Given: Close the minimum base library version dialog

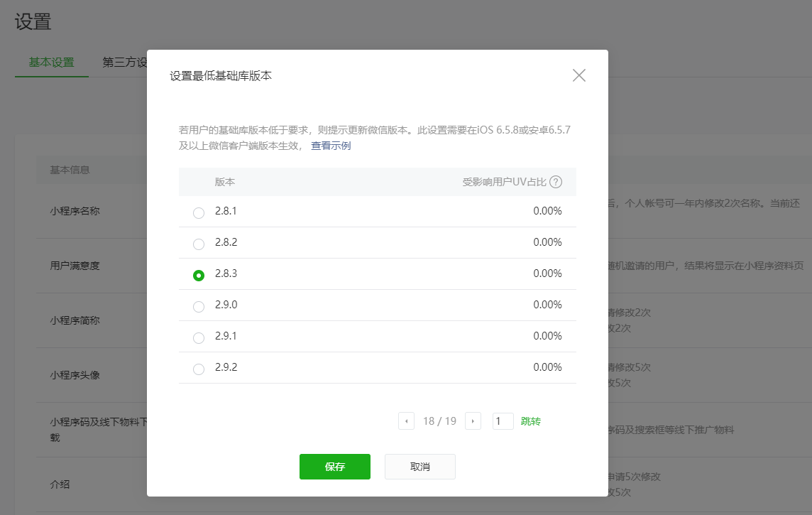Looking at the screenshot, I should pos(579,75).
